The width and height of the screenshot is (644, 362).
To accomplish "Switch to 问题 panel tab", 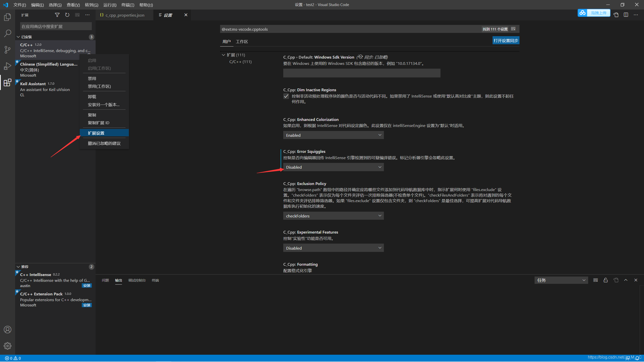I will [x=105, y=280].
